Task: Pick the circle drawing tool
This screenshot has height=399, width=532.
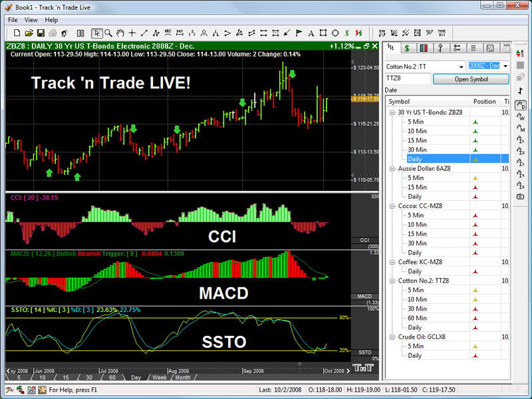Action: pos(335,33)
